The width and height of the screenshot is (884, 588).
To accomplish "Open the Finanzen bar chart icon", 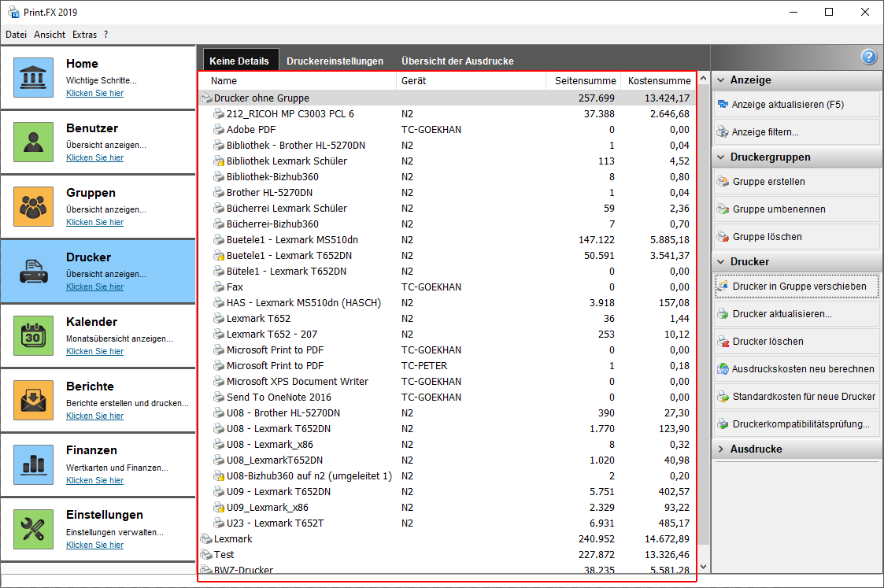I will tap(33, 464).
